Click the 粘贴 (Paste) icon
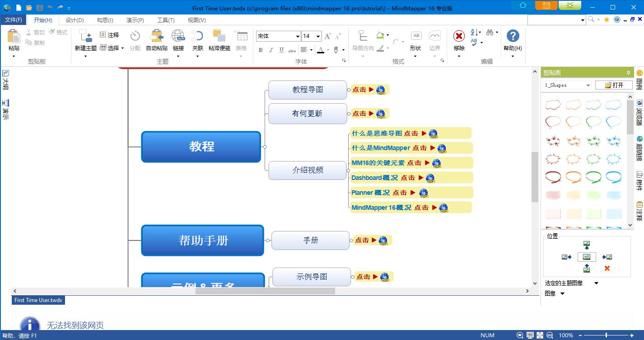This screenshot has width=644, height=340. click(x=14, y=36)
